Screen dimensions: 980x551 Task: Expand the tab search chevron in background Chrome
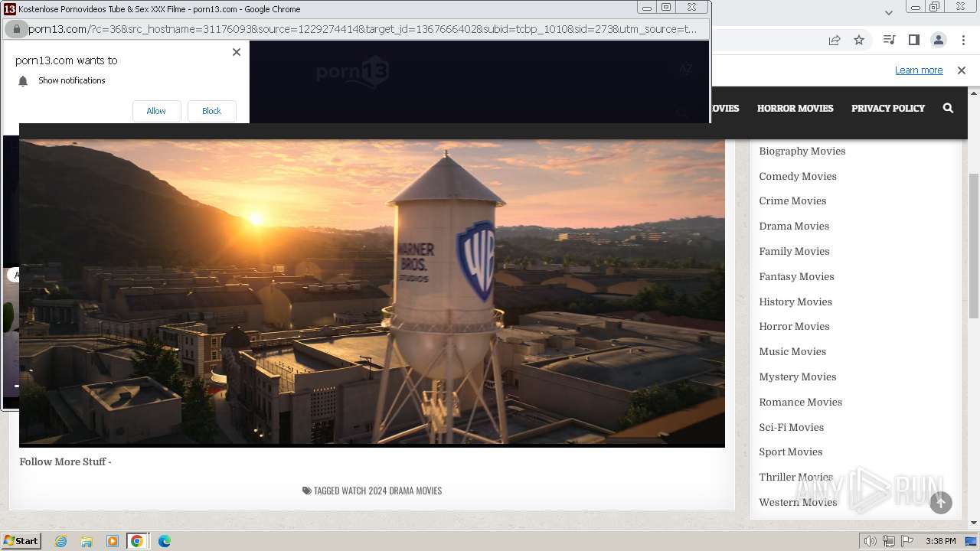(x=888, y=12)
